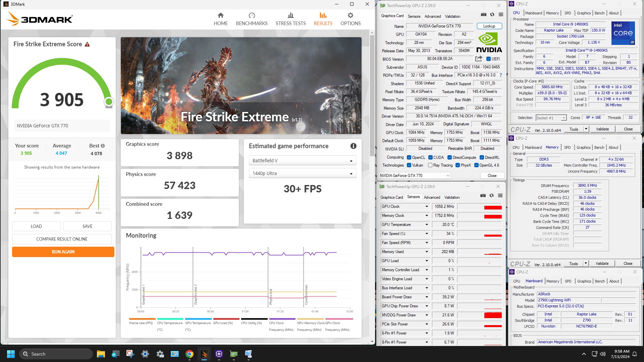Image resolution: width=644 pixels, height=362 pixels.
Task: Open Google Chrome from taskbar
Action: 190,354
